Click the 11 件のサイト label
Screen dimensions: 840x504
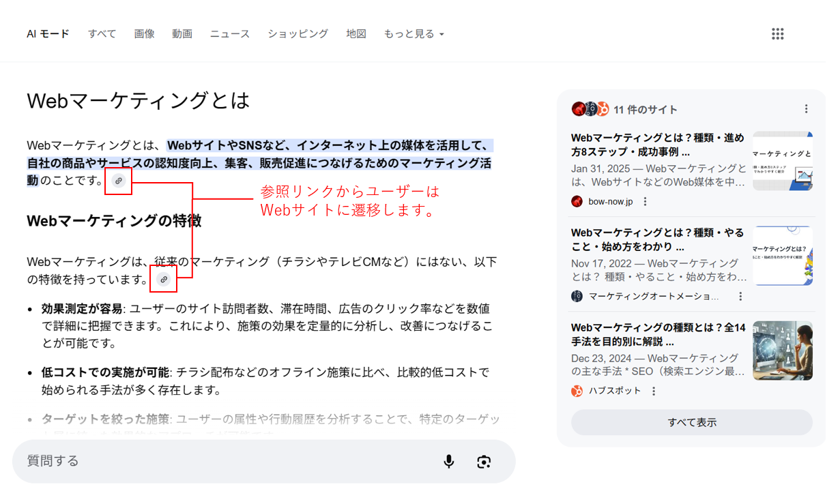tap(646, 110)
